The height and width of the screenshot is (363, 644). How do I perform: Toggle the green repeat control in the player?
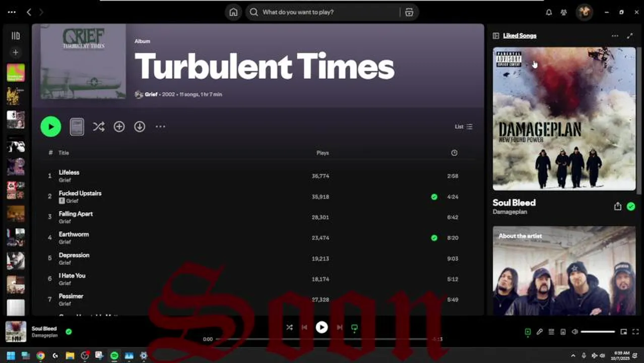[354, 328]
